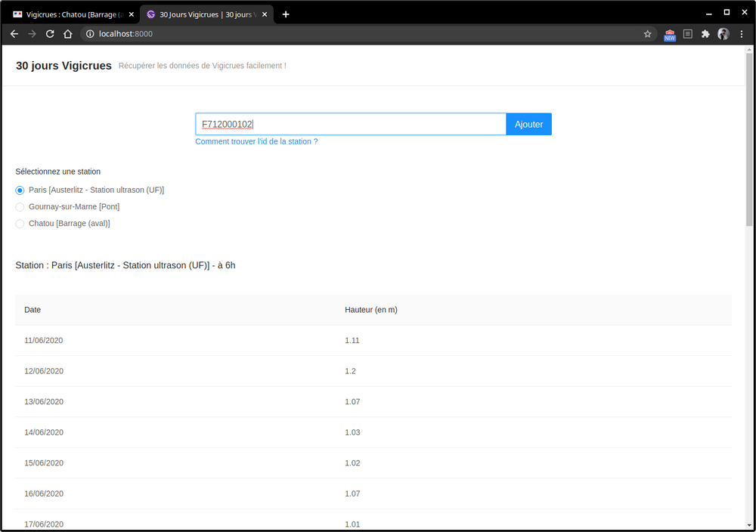Click the scrollbar down arrow
The image size is (756, 532).
[748, 525]
